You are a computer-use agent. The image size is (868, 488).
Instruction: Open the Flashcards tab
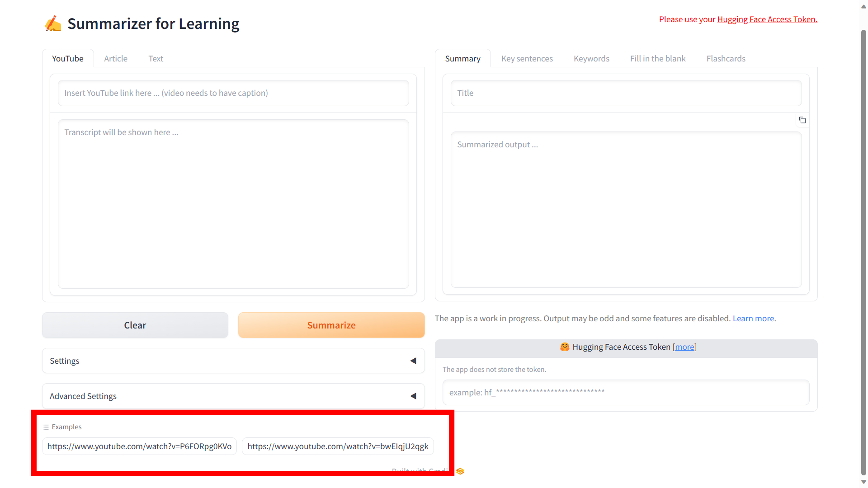[725, 59]
